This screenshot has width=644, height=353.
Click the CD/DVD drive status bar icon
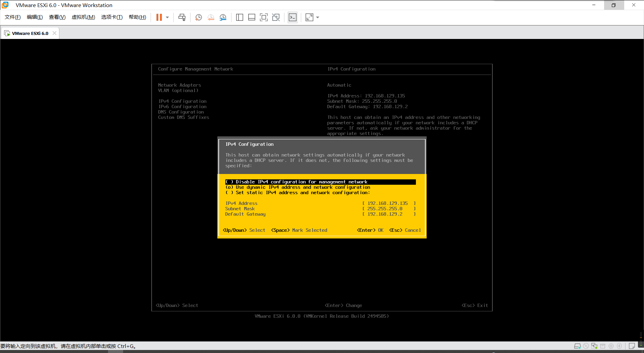pos(586,346)
